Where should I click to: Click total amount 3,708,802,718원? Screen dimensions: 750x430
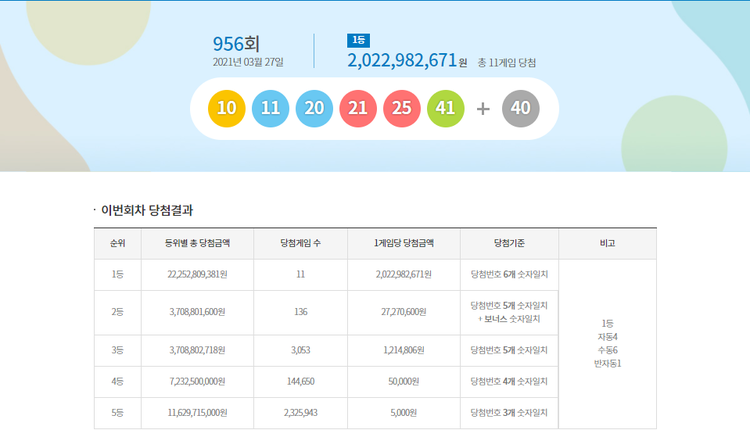click(198, 350)
